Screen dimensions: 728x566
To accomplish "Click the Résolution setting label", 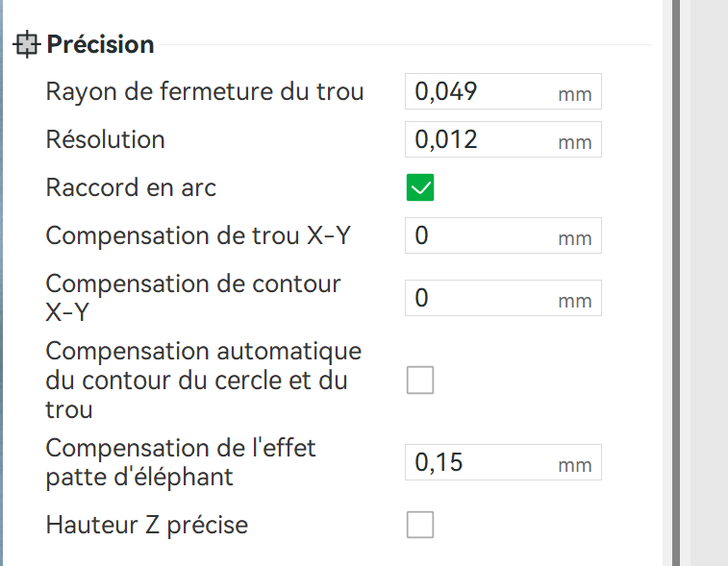I will click(106, 139).
